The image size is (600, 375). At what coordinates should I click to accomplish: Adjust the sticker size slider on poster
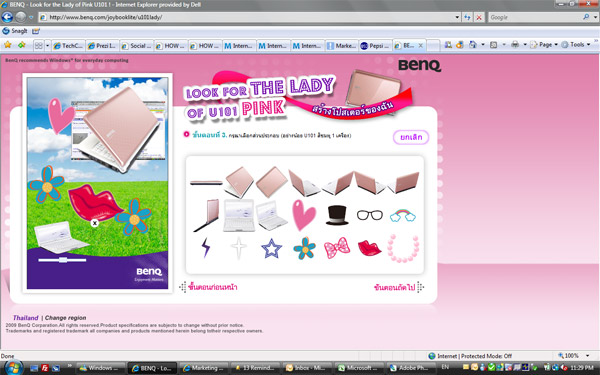[x=62, y=260]
